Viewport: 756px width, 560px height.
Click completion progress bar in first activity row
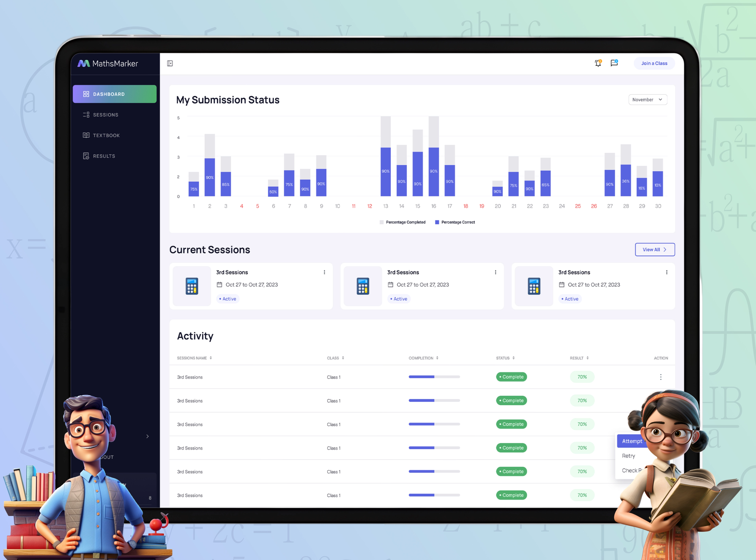pyautogui.click(x=434, y=377)
